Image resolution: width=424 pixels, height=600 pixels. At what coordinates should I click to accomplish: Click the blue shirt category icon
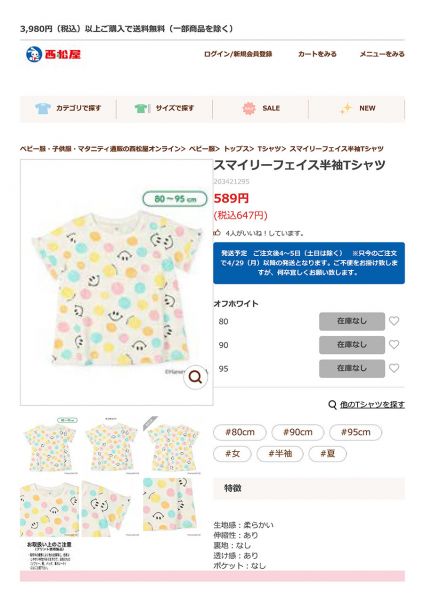(x=43, y=109)
